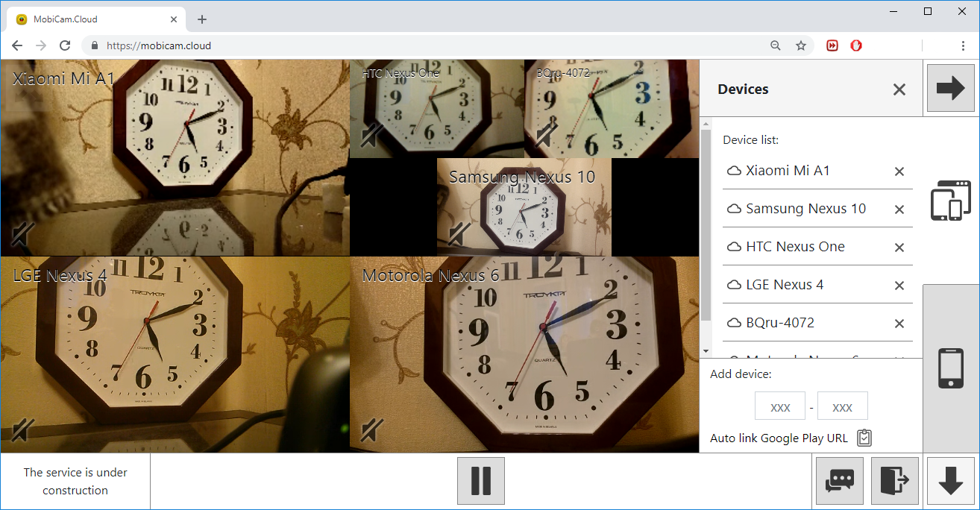
Task: Click the device list scroll down arrow
Action: [x=706, y=351]
